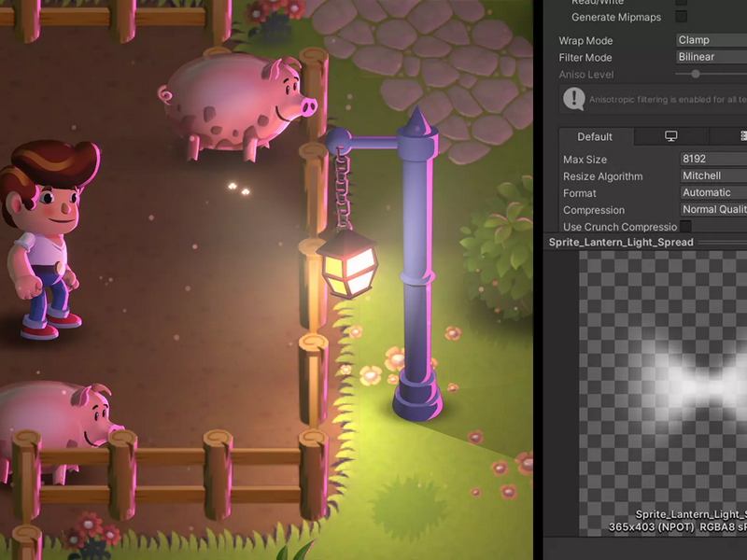747x560 pixels.
Task: Open the Resize Algorithm Mitchell dropdown
Action: pyautogui.click(x=713, y=175)
